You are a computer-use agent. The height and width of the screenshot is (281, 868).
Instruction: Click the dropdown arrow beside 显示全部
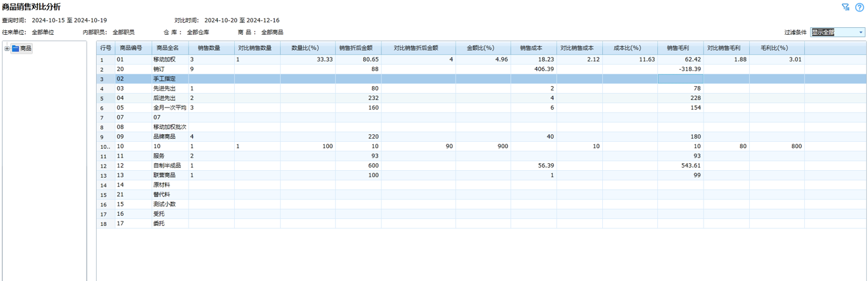pos(860,32)
